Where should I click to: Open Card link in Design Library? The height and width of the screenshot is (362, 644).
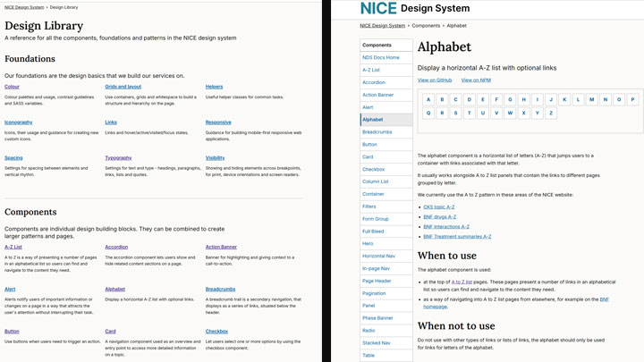(110, 332)
